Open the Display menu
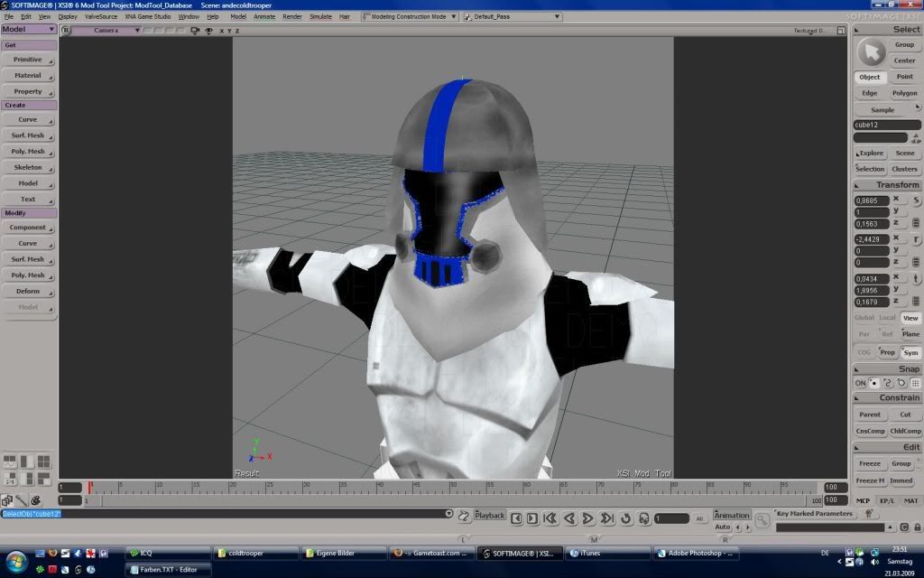 [68, 16]
